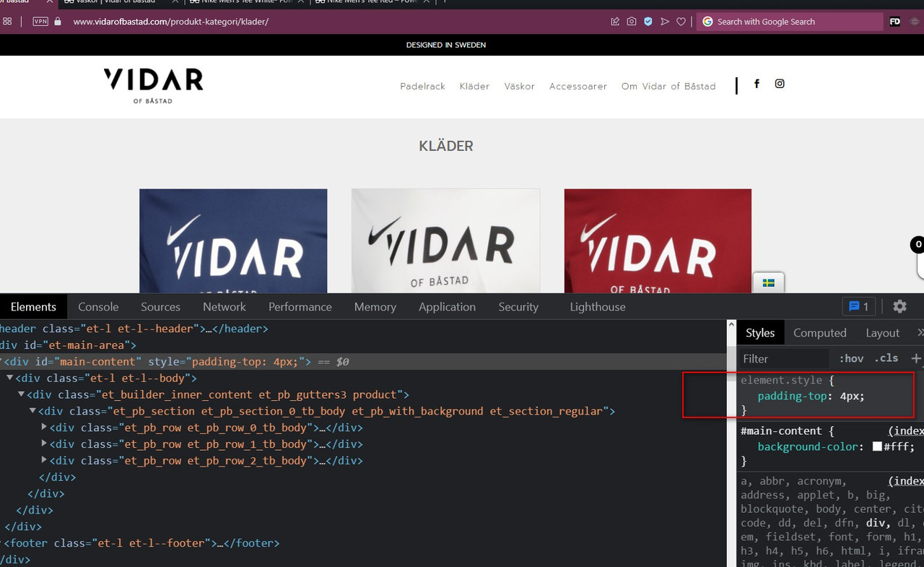924x567 pixels.
Task: Select the Styles sidebar tab
Action: click(760, 332)
